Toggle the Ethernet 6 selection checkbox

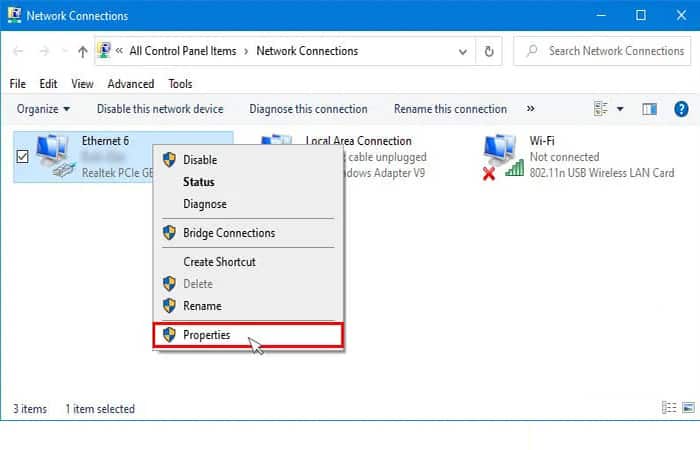22,157
